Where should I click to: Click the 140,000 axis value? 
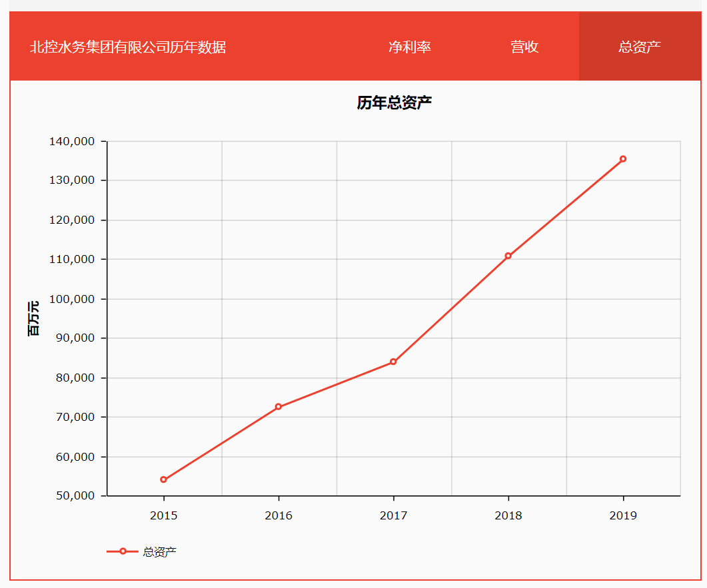point(72,141)
